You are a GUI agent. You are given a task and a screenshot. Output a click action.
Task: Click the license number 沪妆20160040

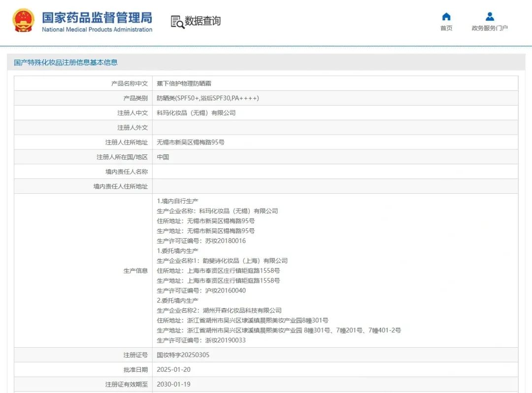225,290
